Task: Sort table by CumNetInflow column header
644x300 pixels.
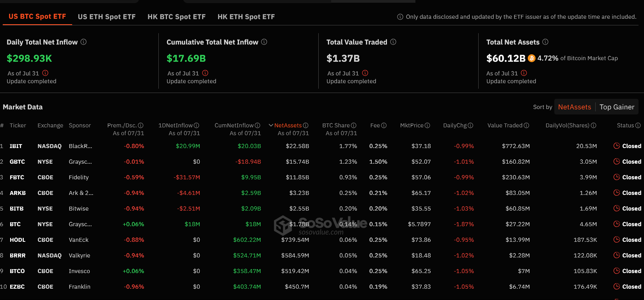Action: 234,125
